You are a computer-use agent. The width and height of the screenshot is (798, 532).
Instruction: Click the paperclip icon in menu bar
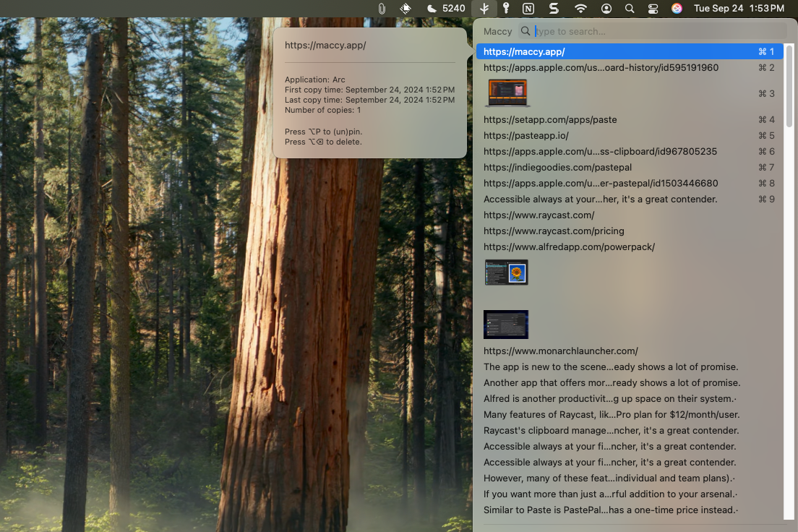[x=382, y=8]
